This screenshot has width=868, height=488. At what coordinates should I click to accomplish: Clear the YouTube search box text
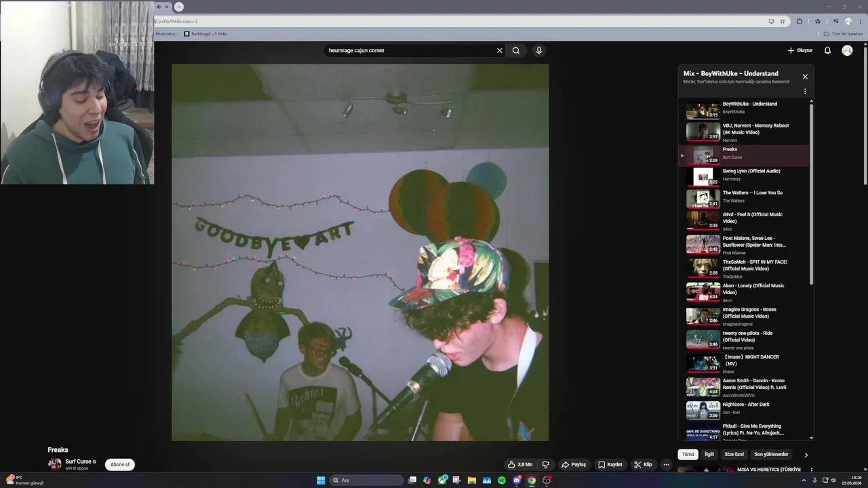(x=500, y=50)
